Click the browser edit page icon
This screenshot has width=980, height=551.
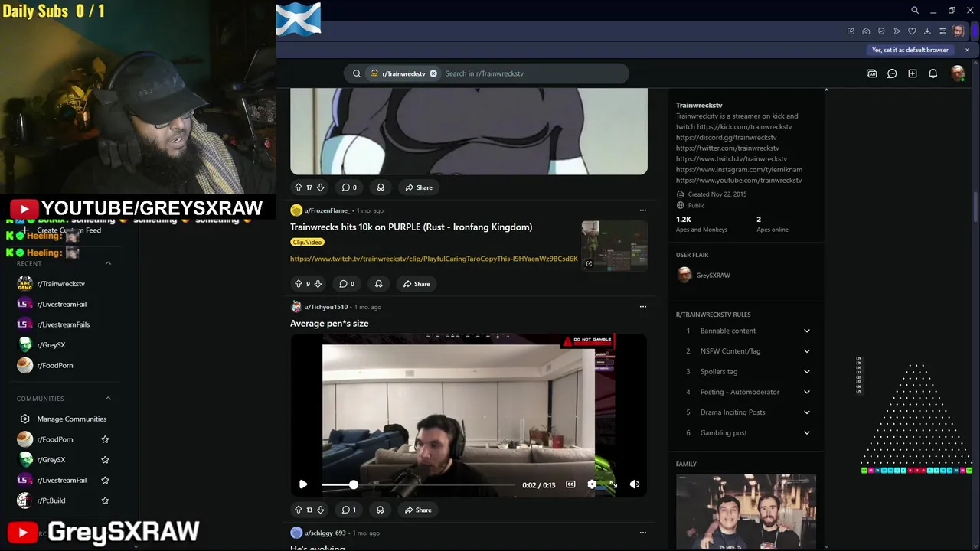coord(851,31)
